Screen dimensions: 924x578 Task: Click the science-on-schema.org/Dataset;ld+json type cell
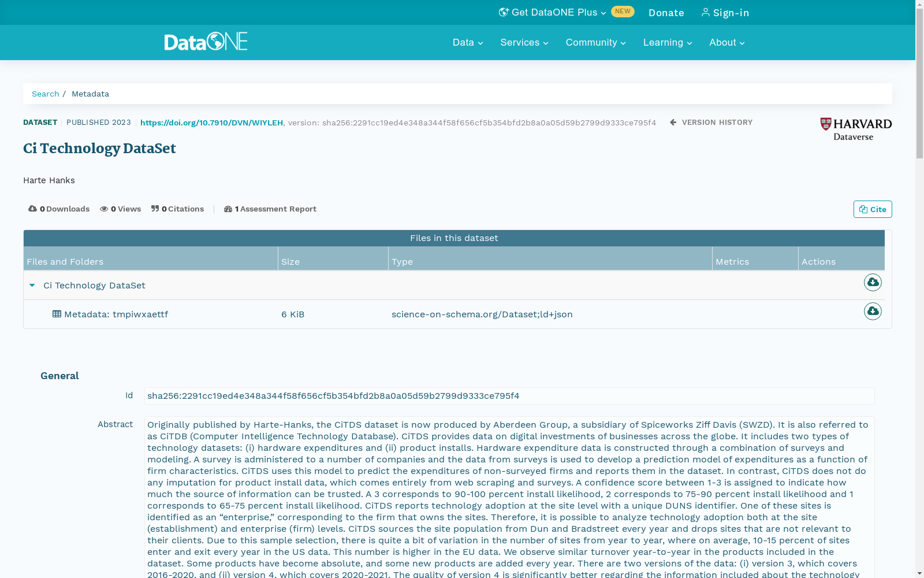482,314
